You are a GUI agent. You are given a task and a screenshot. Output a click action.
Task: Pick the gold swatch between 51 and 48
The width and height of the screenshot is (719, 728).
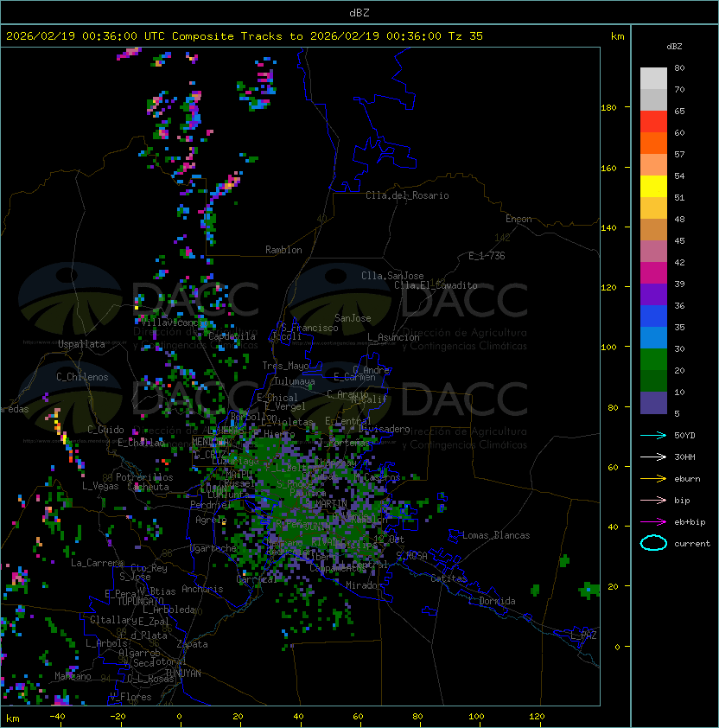click(653, 208)
